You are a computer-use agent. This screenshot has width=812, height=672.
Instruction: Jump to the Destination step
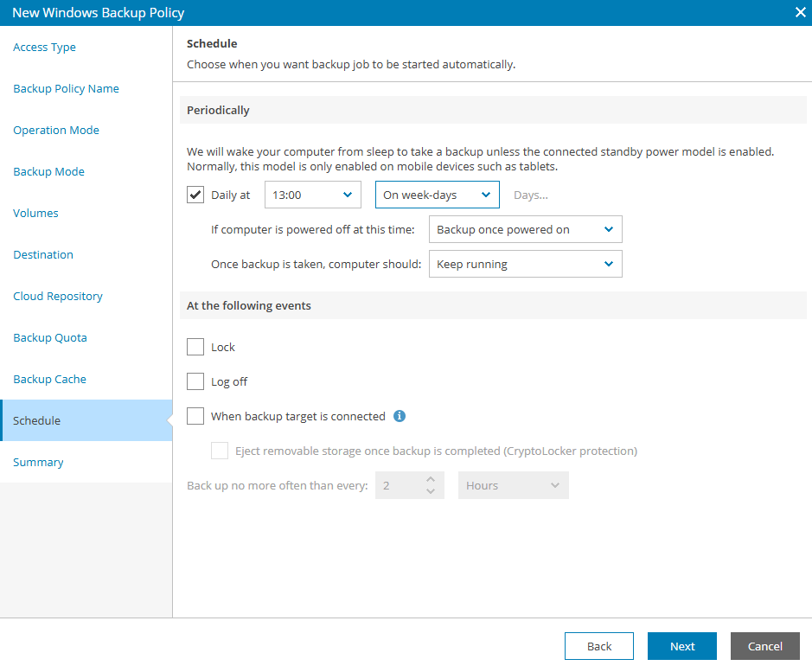(x=43, y=255)
